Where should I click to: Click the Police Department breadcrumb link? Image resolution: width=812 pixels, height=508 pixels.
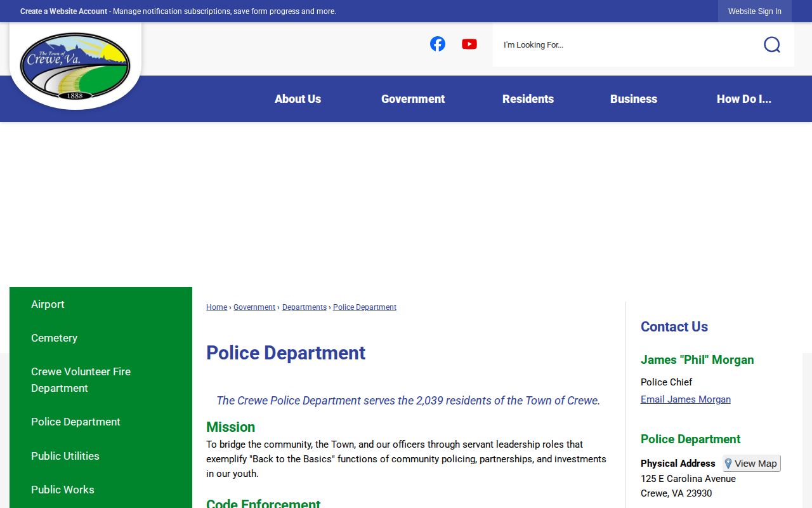click(x=365, y=307)
